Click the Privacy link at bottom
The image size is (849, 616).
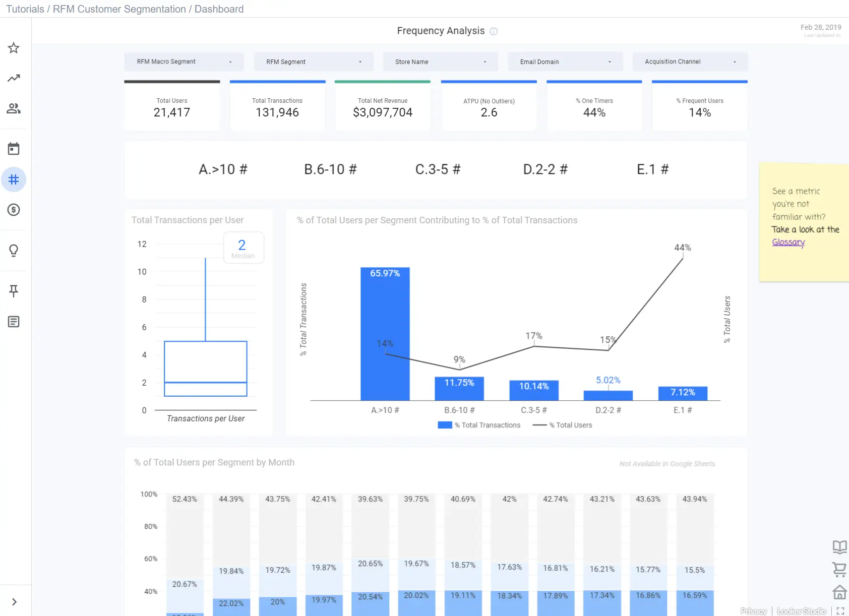(x=754, y=611)
